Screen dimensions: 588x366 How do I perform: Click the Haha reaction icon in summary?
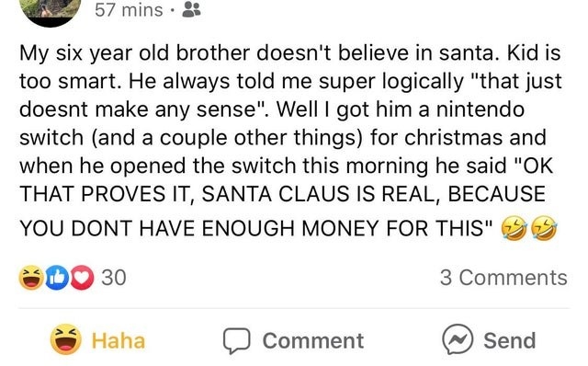[x=31, y=278]
